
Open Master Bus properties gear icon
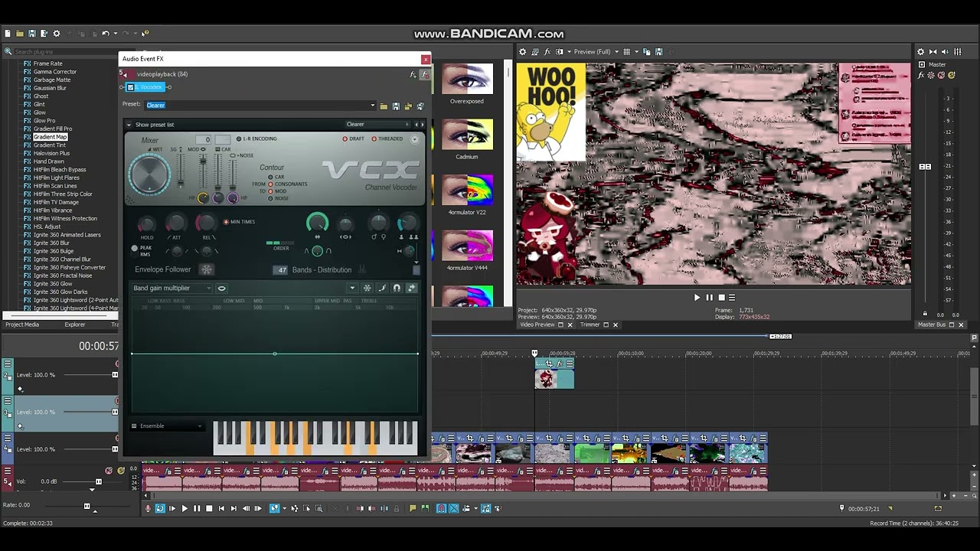point(921,52)
